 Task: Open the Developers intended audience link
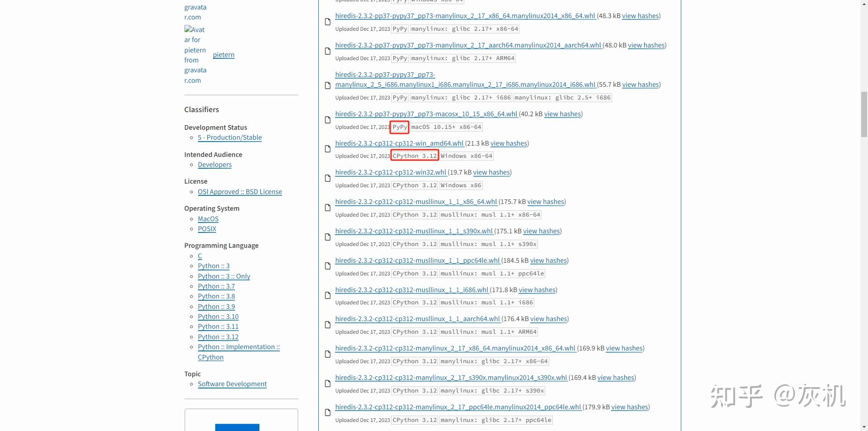coord(214,164)
